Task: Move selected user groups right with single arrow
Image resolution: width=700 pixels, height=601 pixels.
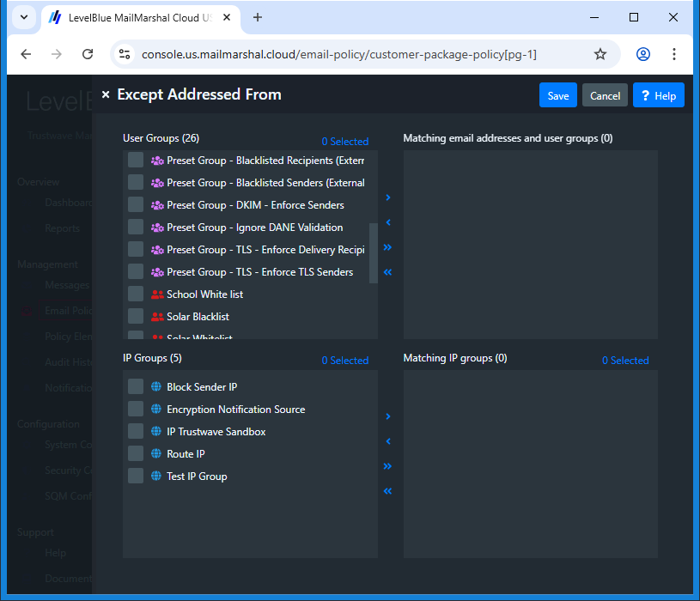Action: click(388, 197)
